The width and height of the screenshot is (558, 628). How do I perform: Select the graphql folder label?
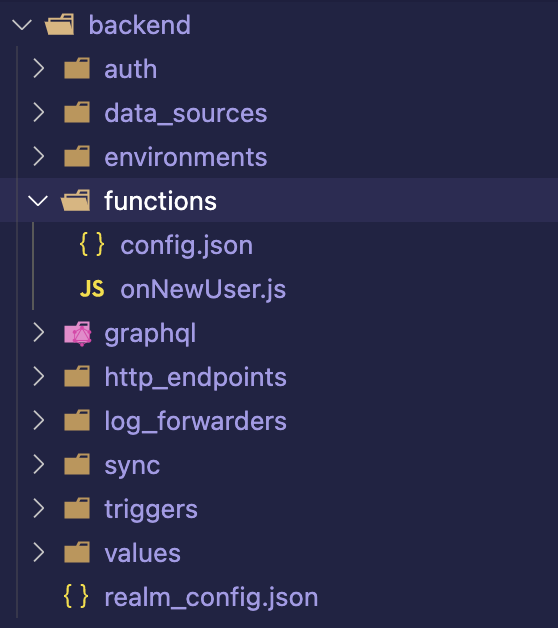click(150, 334)
